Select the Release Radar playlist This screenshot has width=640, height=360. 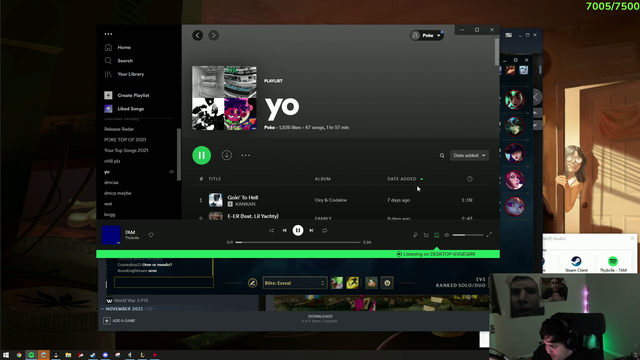[x=119, y=129]
